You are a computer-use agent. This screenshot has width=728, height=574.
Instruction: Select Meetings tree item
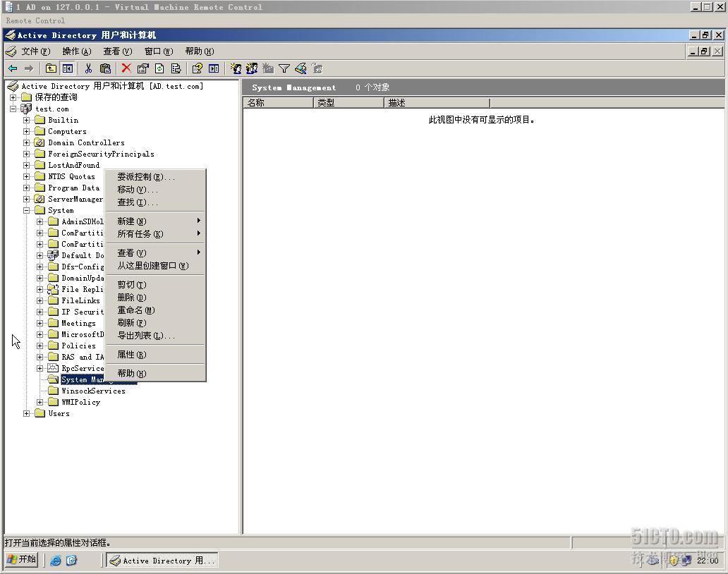tap(78, 323)
